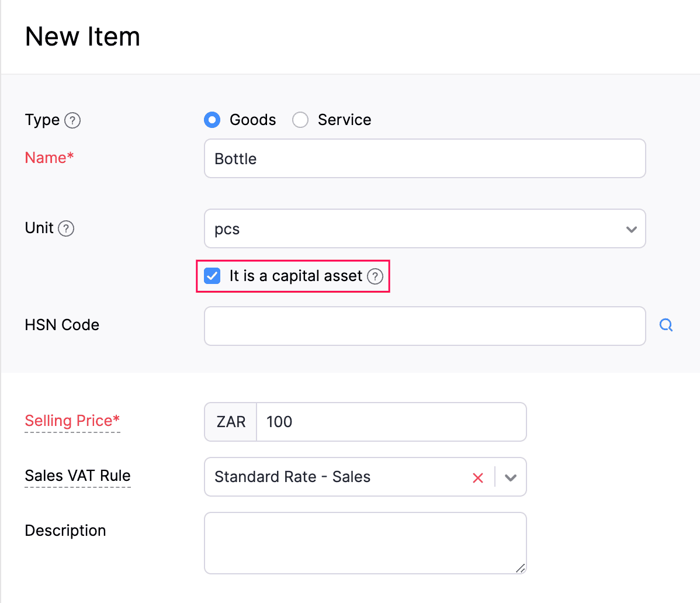Viewport: 700px width, 603px height.
Task: Click the Sales VAT Rule chevron icon
Action: (510, 477)
